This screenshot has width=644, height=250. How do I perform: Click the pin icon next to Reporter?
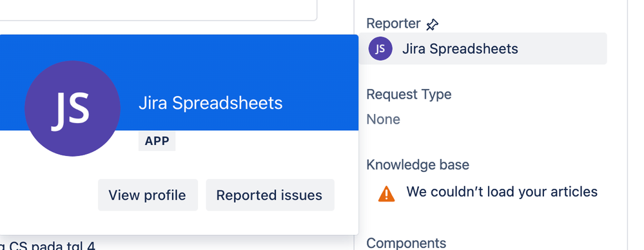(x=432, y=24)
